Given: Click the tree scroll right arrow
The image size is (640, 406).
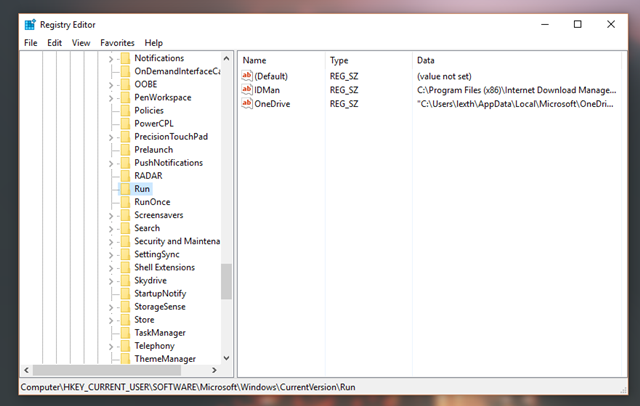Looking at the screenshot, I should point(214,370).
